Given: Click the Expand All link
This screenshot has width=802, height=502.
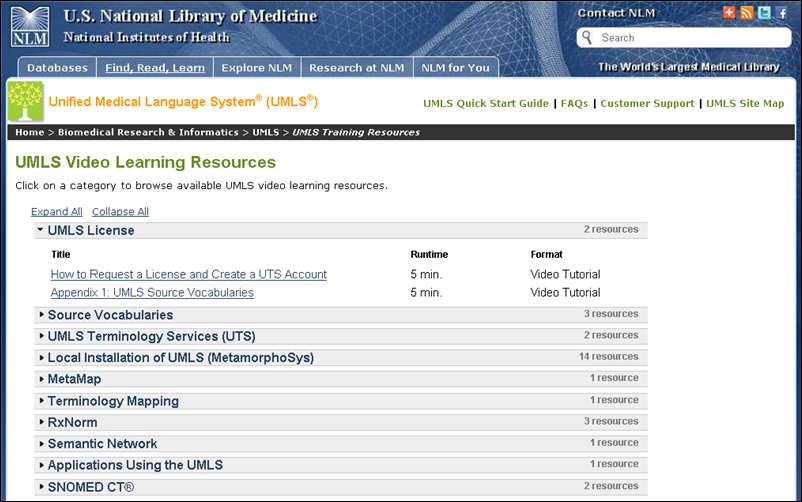Looking at the screenshot, I should coord(56,211).
